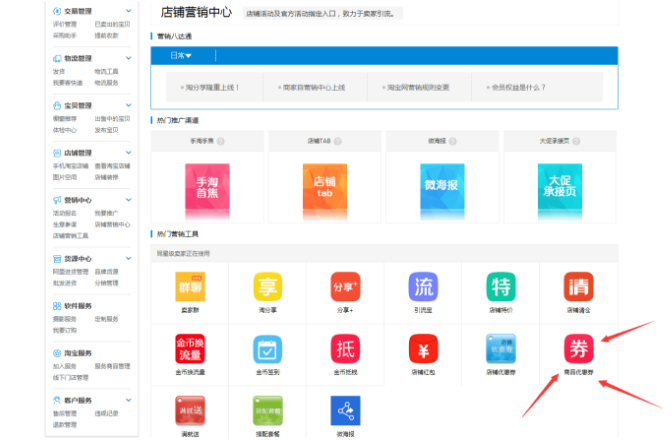Open the 搭配套餐 green tool icon
The width and height of the screenshot is (672, 440).
(x=268, y=410)
